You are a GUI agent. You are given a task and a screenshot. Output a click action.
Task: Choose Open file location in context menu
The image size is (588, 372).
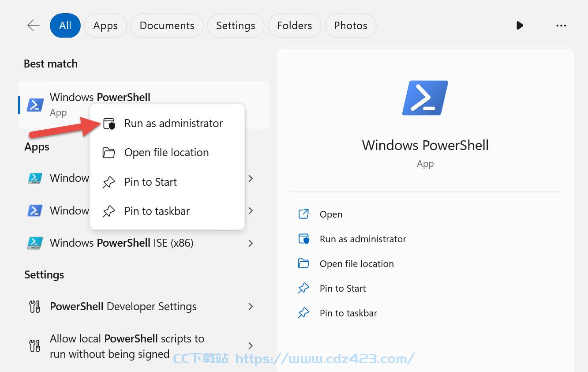(x=167, y=153)
